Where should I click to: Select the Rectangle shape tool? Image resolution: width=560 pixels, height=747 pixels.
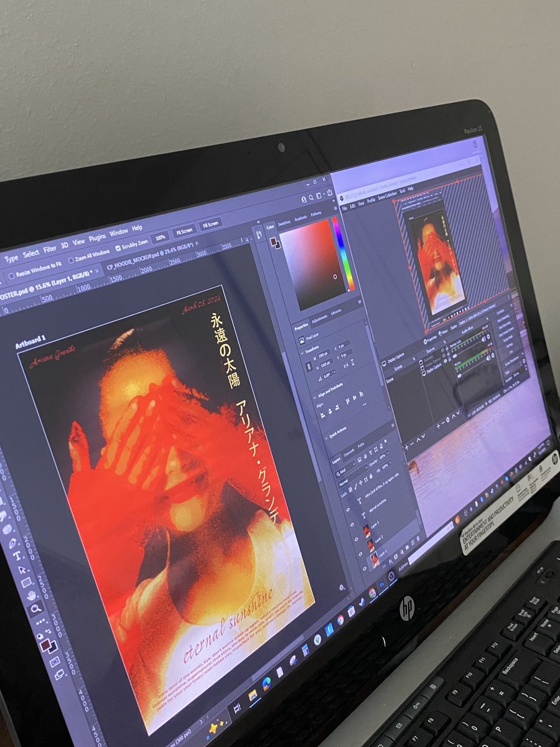click(27, 583)
